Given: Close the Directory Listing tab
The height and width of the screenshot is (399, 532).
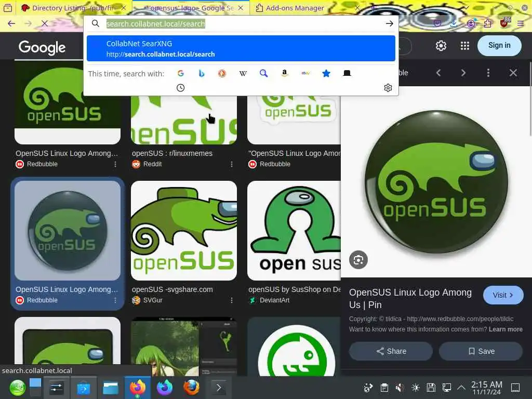Looking at the screenshot, I should coord(124,8).
